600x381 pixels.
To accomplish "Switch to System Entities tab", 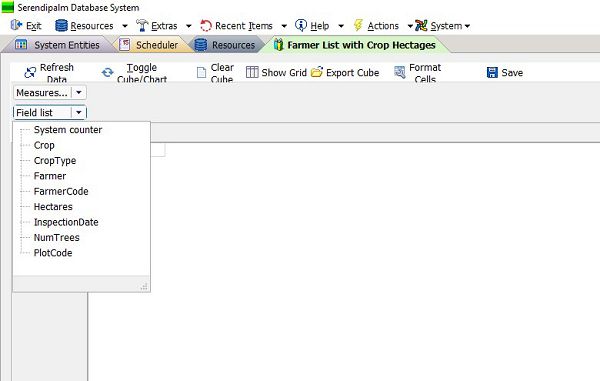I will tap(58, 45).
